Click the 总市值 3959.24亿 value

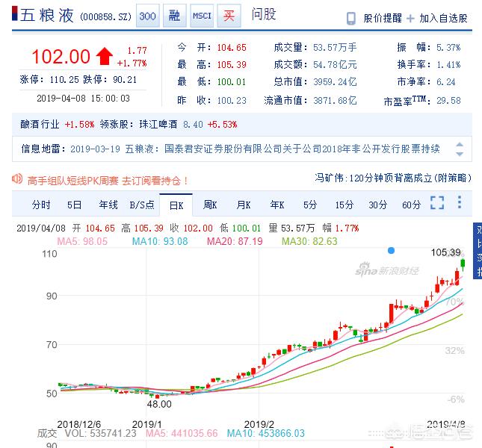coord(335,82)
